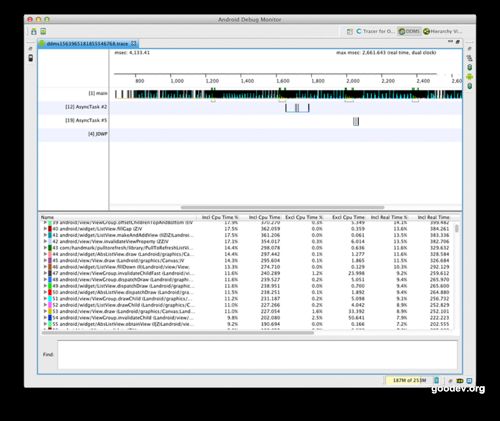The image size is (500, 421).
Task: Select the [1] main thread label
Action: (x=98, y=93)
